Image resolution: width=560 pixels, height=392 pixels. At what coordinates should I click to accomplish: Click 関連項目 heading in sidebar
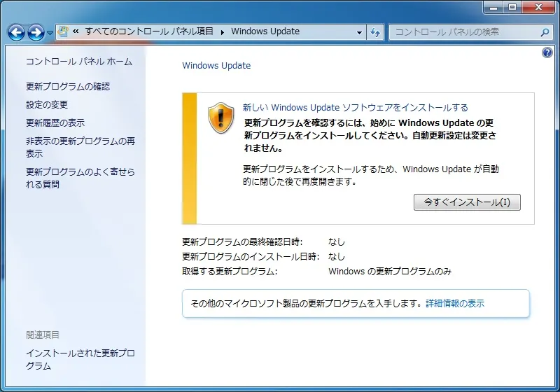click(x=43, y=335)
